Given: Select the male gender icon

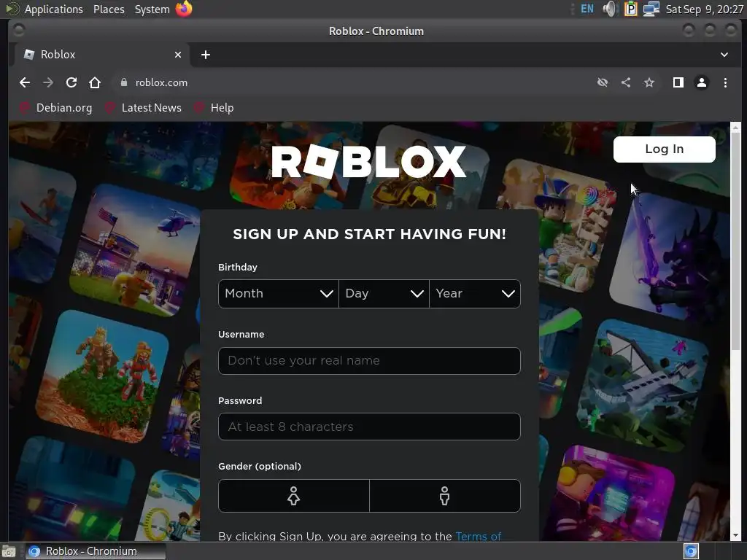Looking at the screenshot, I should pyautogui.click(x=444, y=496).
